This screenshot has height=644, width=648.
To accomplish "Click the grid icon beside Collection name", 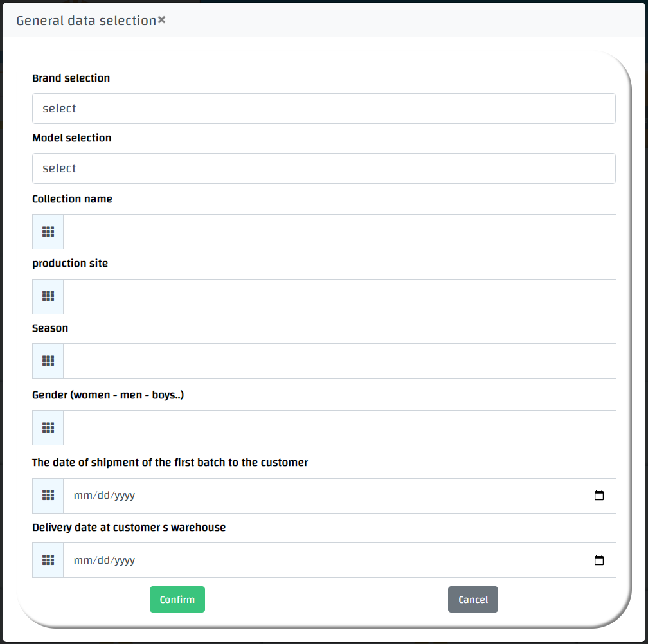I will pyautogui.click(x=48, y=231).
